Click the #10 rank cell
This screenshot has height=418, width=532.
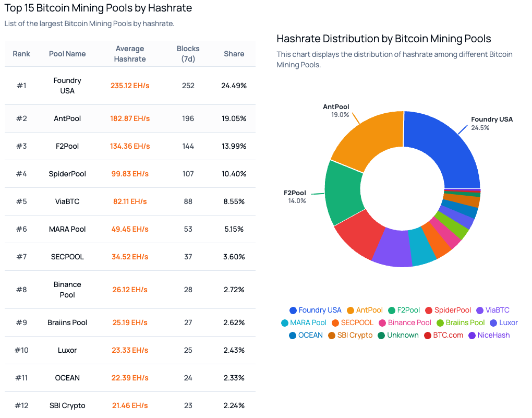click(21, 350)
